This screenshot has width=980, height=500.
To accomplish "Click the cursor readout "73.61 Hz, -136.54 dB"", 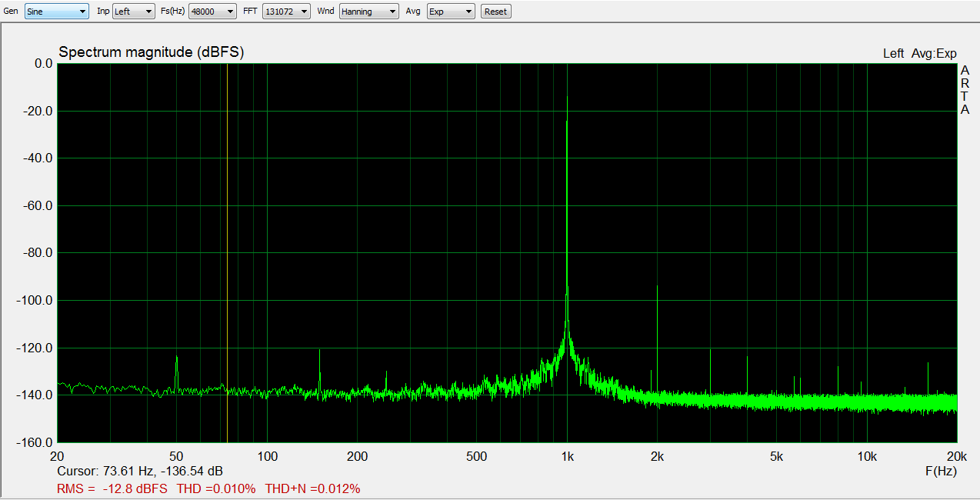I will point(163,471).
